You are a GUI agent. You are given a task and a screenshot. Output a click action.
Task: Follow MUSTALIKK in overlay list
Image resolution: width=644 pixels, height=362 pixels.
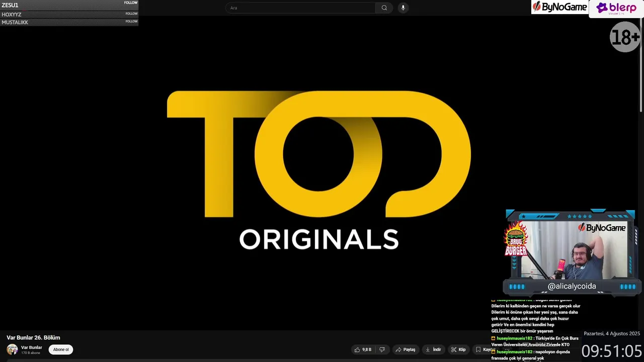[x=131, y=22]
